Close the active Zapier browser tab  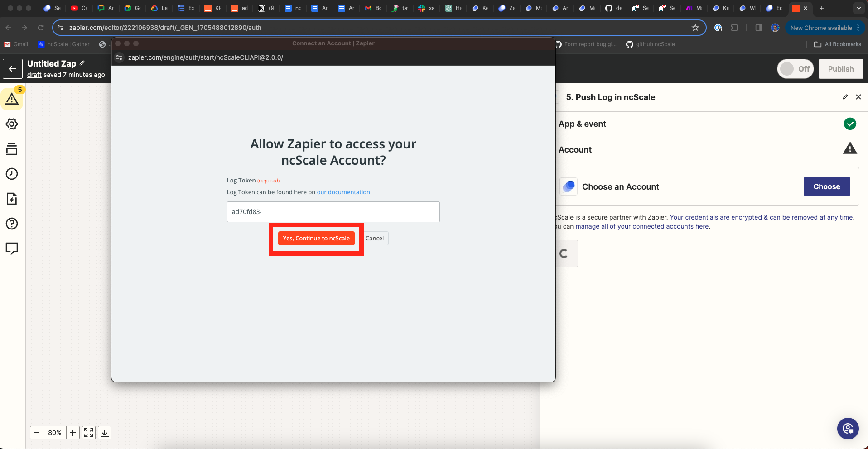tap(805, 8)
